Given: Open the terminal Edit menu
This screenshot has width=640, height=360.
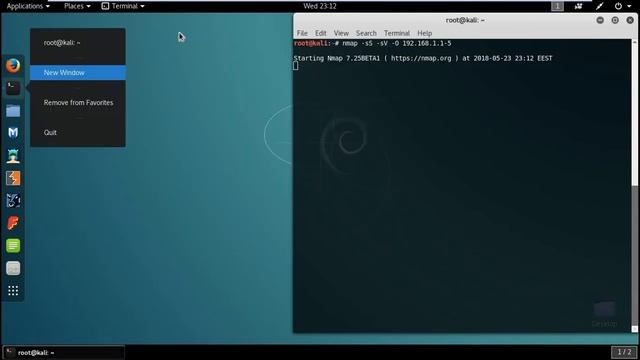Looking at the screenshot, I should 320,33.
